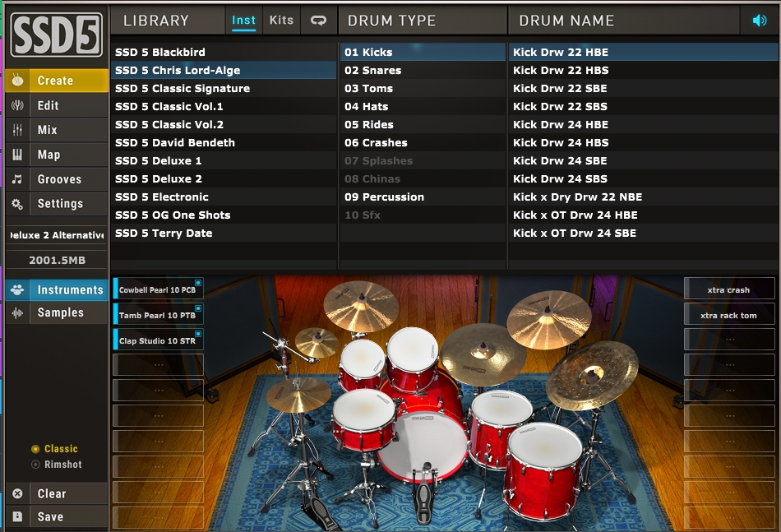Select the snare drum in the kit
Viewport: 781px width, 532px height.
point(364,419)
